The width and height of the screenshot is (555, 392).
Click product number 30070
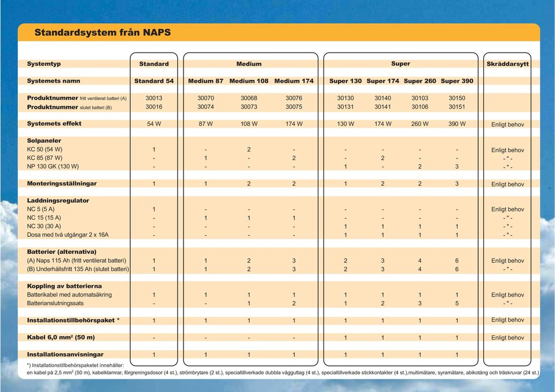click(x=205, y=98)
